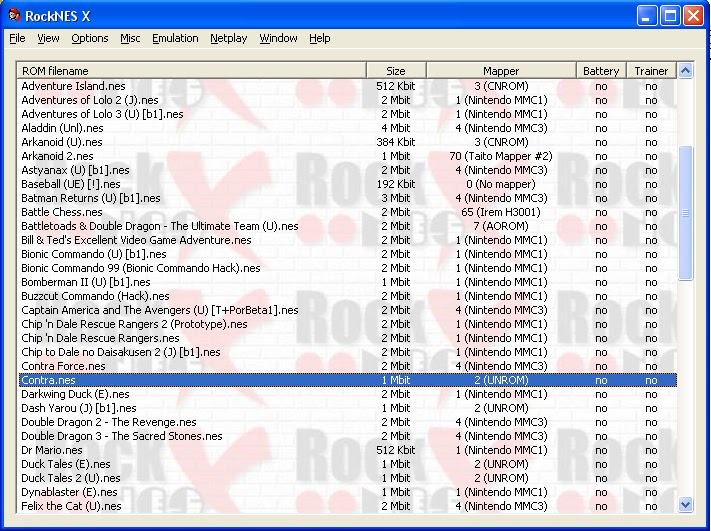This screenshot has width=711, height=531.
Task: Select Dr Mario.nes
Action: click(347, 450)
